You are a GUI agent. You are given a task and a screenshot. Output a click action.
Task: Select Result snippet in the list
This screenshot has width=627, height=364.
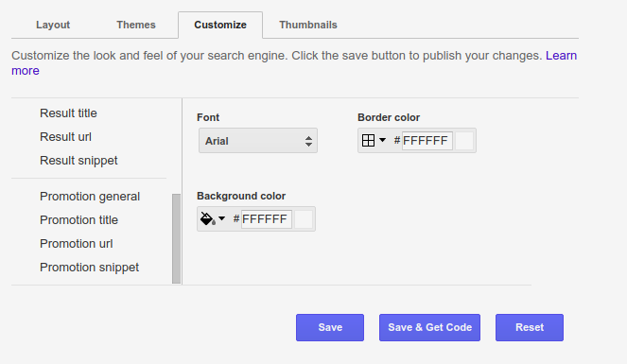click(78, 160)
